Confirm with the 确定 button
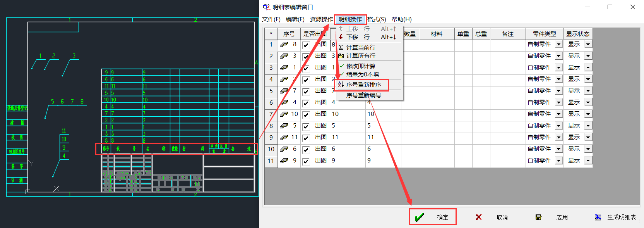 433,217
